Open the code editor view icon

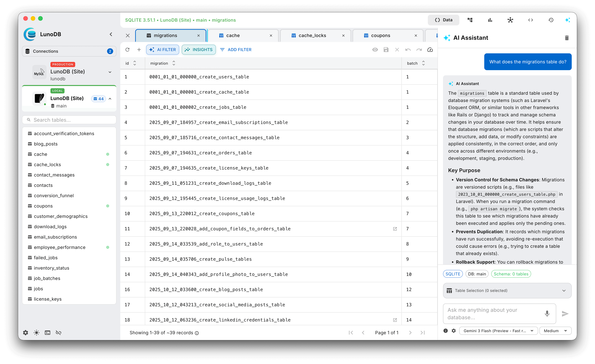(x=530, y=20)
